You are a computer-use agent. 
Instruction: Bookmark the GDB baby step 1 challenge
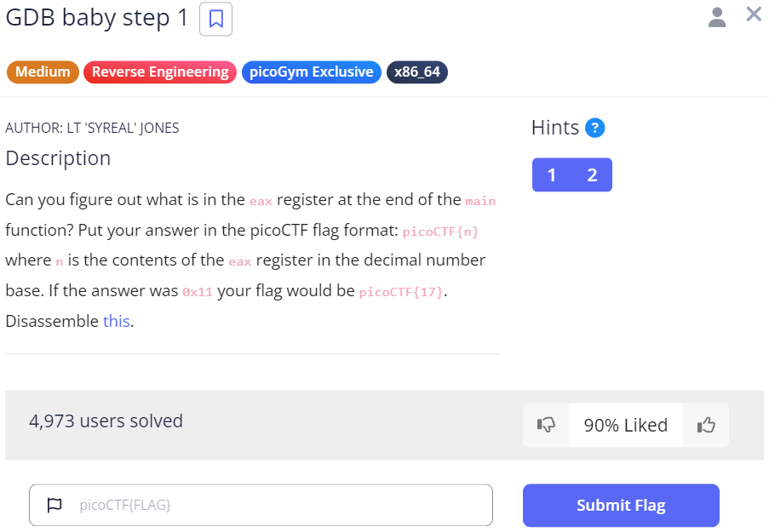coord(215,19)
